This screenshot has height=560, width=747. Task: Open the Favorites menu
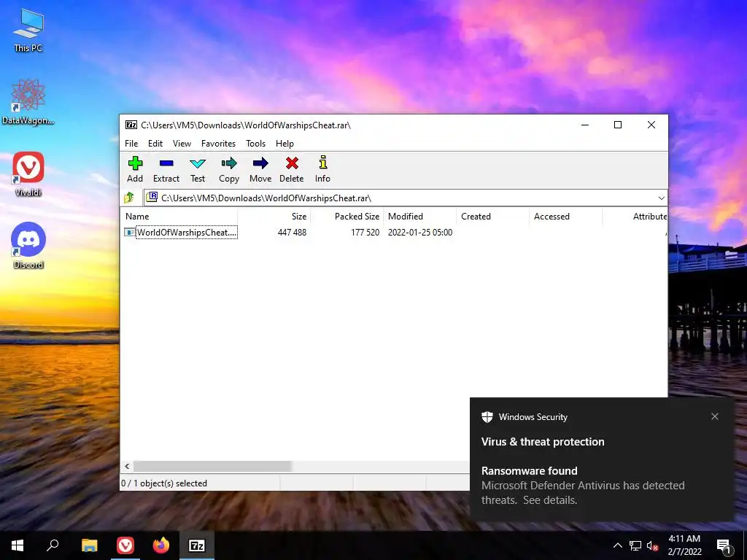tap(218, 144)
